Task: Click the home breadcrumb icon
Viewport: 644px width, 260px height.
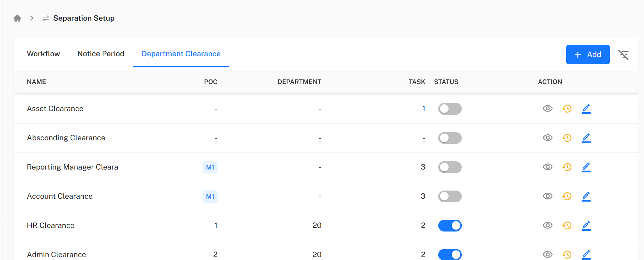Action: (17, 18)
